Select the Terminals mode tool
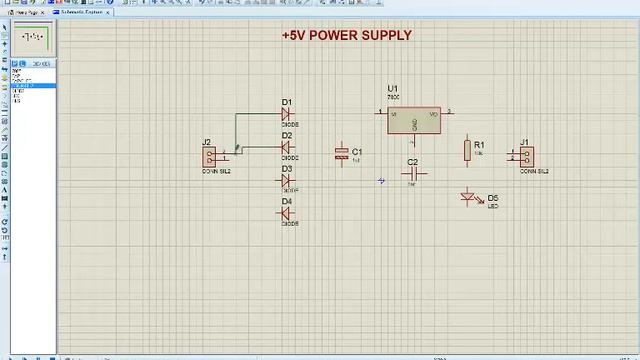640x360 pixels. pyautogui.click(x=4, y=87)
